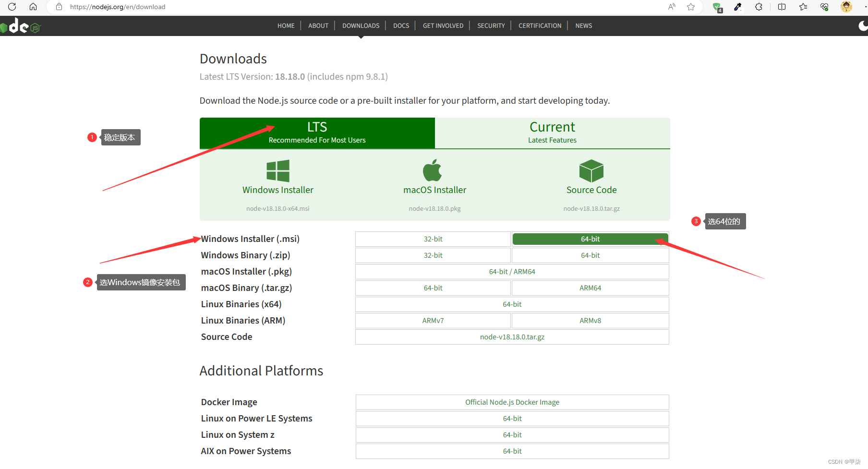
Task: Download Linux Binaries ARMv8
Action: [591, 321]
